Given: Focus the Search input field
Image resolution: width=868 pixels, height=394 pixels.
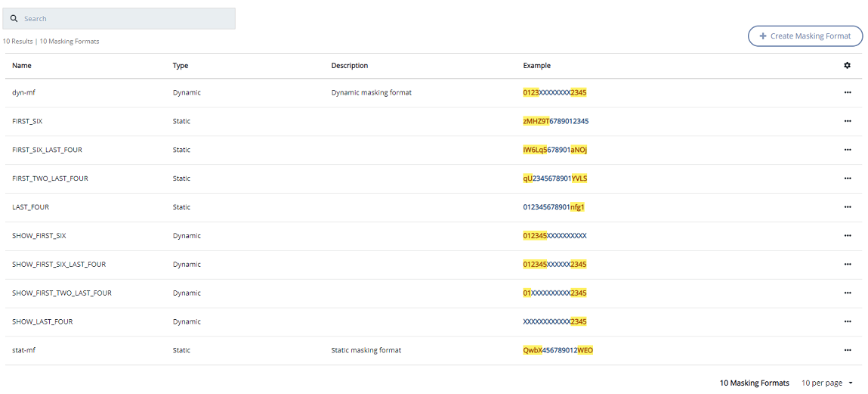Looking at the screenshot, I should (x=125, y=19).
